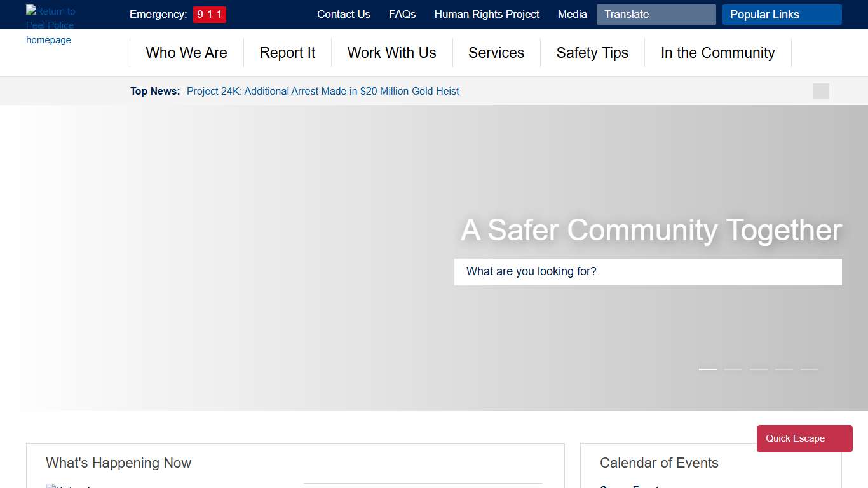Expand the Work With Us menu
Image resolution: width=868 pixels, height=488 pixels.
391,53
